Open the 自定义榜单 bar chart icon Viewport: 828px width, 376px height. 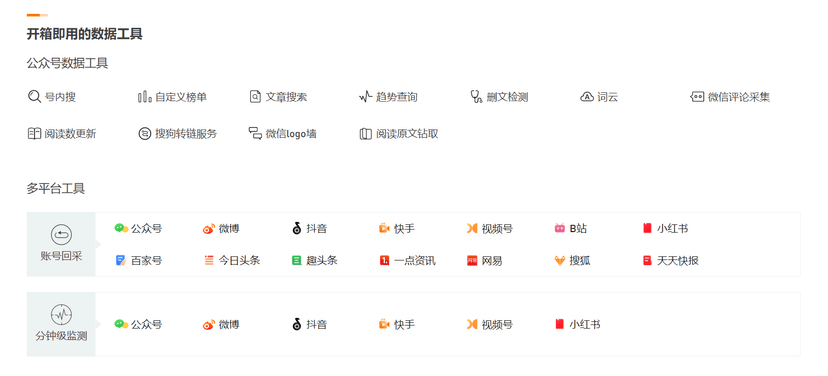coord(144,97)
